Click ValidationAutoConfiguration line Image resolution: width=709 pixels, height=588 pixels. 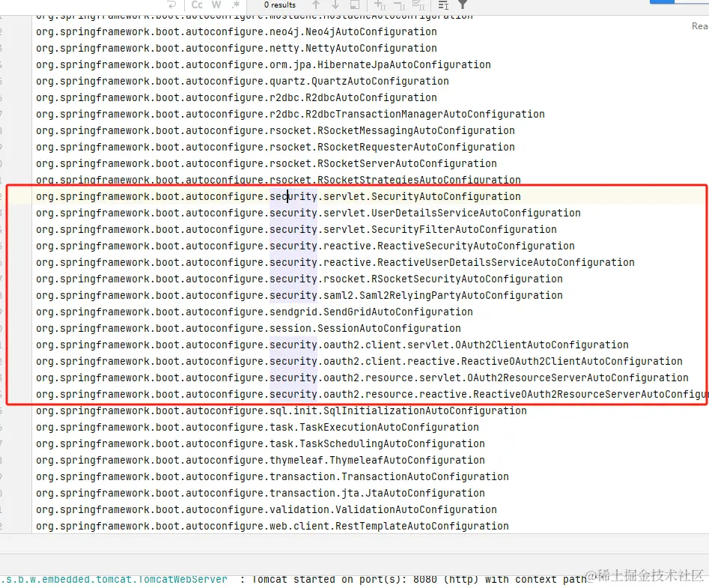click(267, 510)
